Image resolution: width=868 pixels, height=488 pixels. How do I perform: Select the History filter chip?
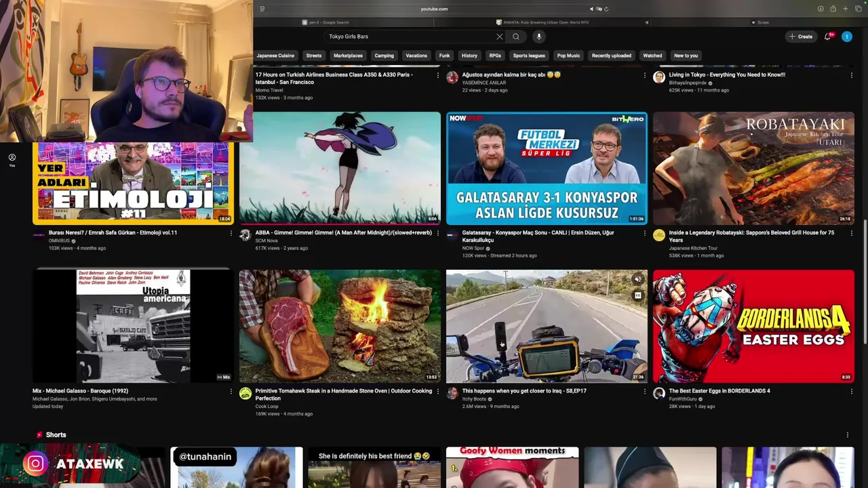(x=469, y=56)
